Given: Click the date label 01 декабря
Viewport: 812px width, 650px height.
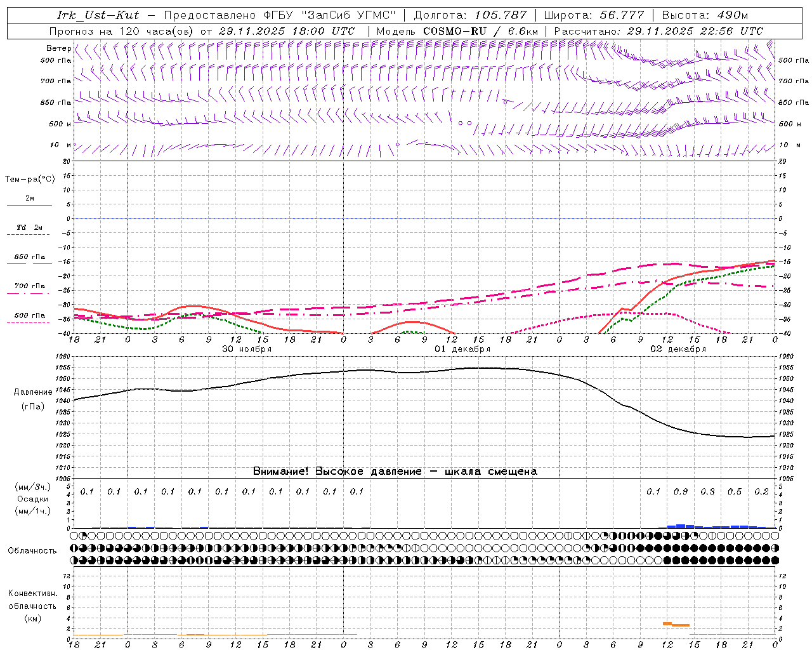Looking at the screenshot, I should [462, 348].
